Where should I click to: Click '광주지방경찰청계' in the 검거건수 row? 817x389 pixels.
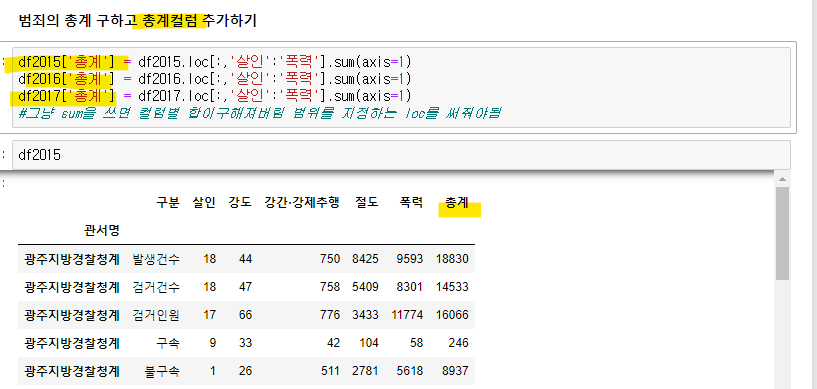[72, 287]
